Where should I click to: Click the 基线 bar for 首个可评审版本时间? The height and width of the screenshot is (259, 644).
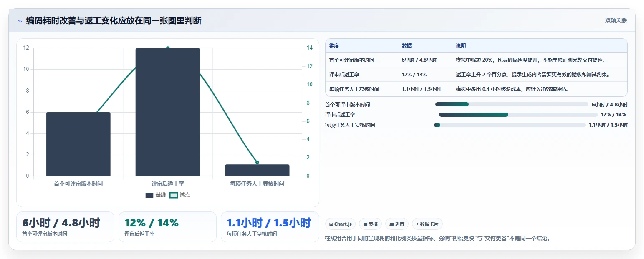click(78, 144)
